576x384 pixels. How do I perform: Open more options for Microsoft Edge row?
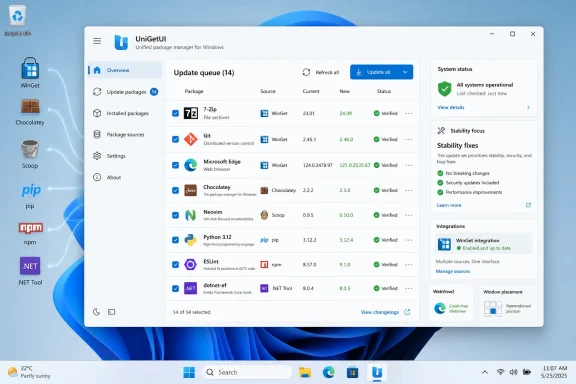[409, 165]
